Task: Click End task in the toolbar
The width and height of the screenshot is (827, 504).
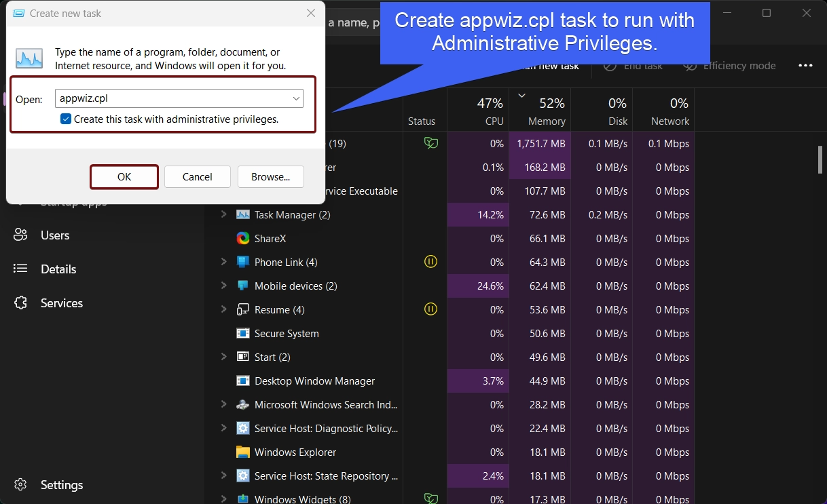Action: 633,66
